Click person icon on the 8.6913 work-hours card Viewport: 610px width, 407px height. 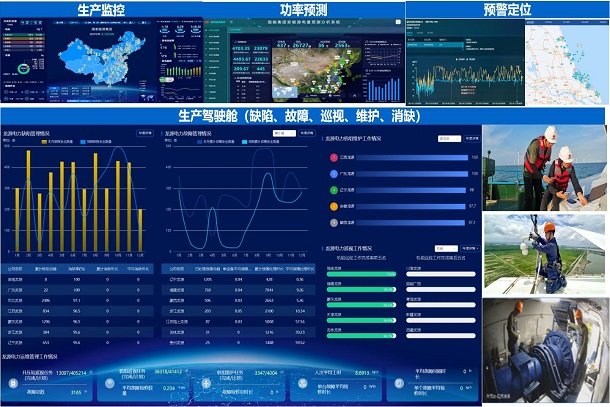click(x=303, y=383)
